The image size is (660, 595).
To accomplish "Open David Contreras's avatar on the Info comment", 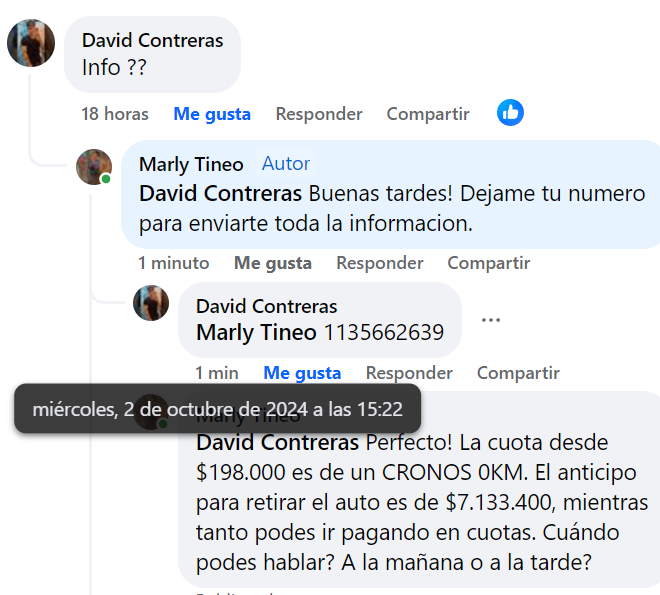I will 31,43.
